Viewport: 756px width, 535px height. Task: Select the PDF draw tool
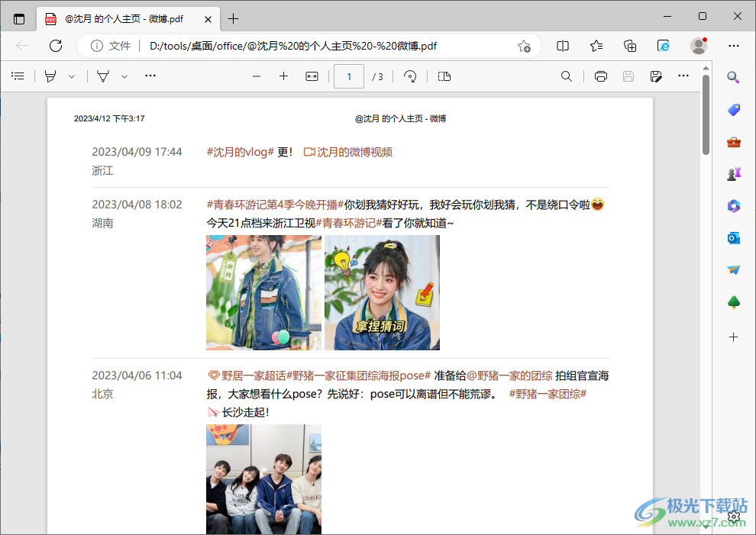coord(103,76)
